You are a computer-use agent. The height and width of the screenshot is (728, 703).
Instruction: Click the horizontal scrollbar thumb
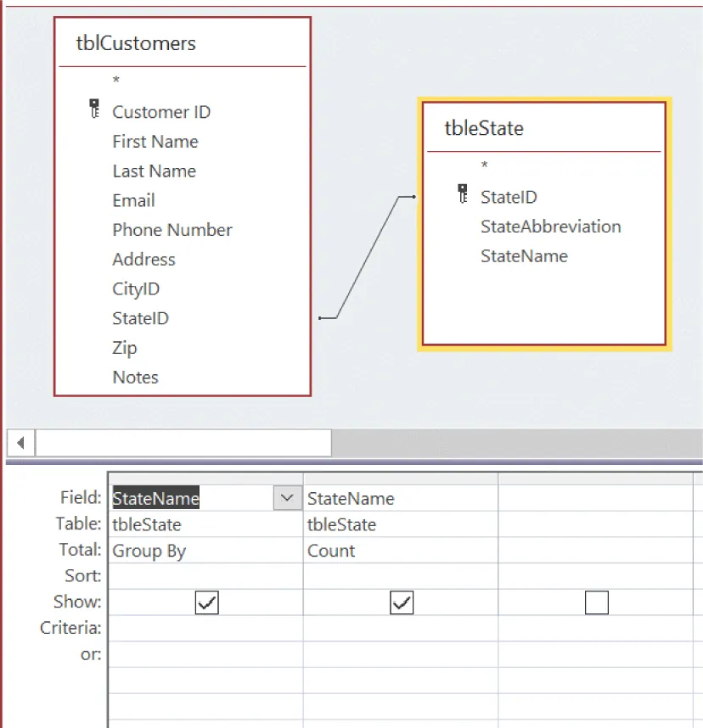point(183,442)
